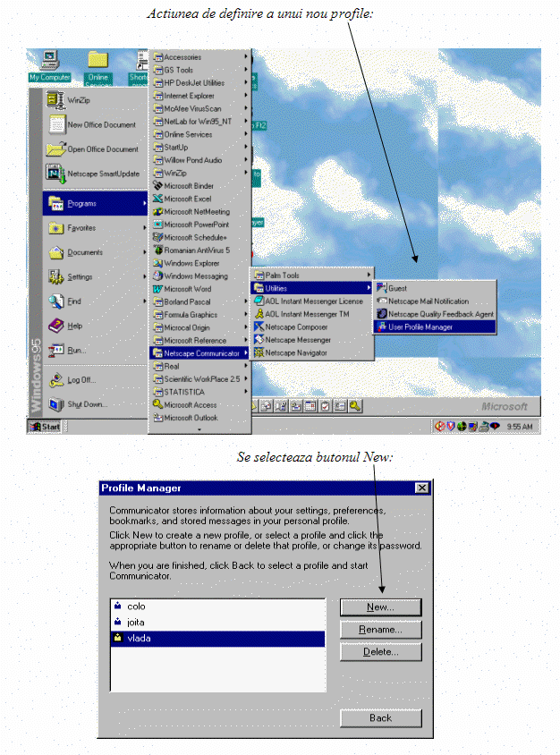
Task: Click the WinZip icon in Start menu
Action: point(55,100)
